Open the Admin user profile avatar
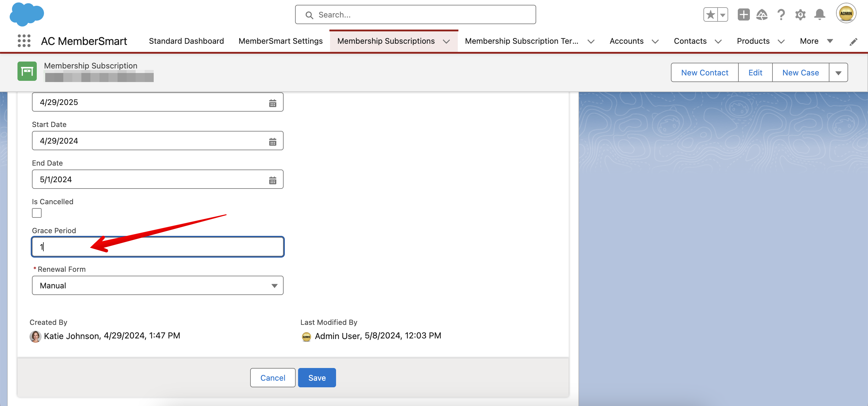Image resolution: width=868 pixels, height=406 pixels. coord(846,14)
